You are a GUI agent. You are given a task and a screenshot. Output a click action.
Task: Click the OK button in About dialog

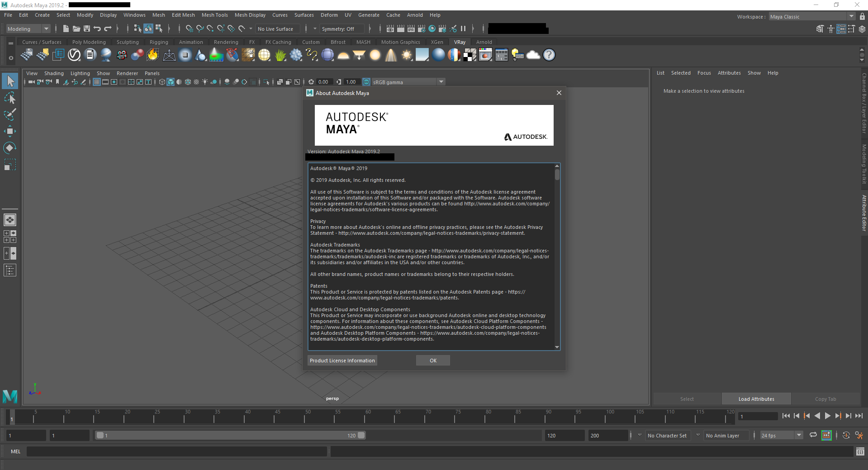433,361
